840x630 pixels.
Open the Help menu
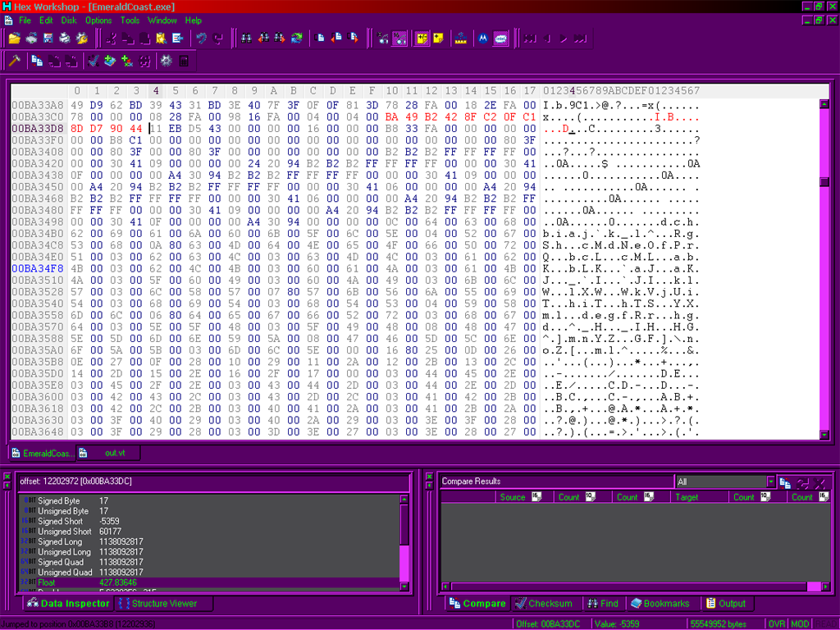[194, 21]
